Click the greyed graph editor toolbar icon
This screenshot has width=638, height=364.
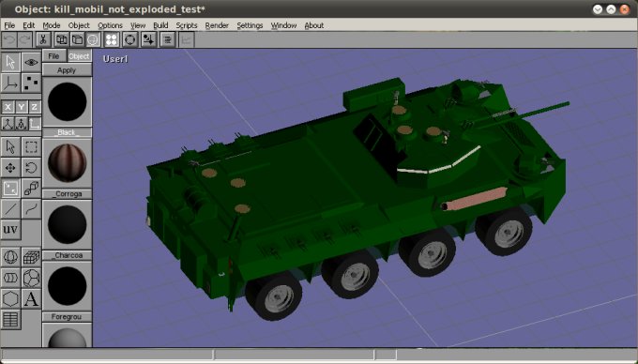[187, 39]
